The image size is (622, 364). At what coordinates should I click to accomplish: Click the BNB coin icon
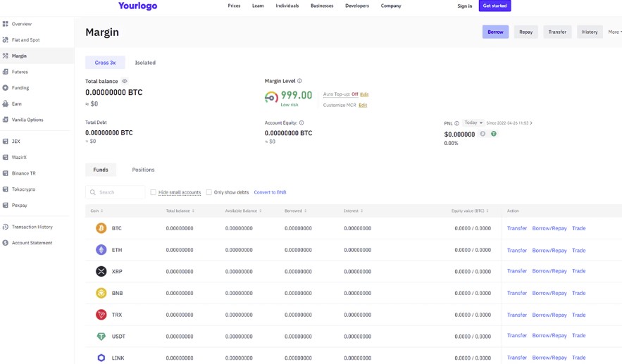click(101, 293)
